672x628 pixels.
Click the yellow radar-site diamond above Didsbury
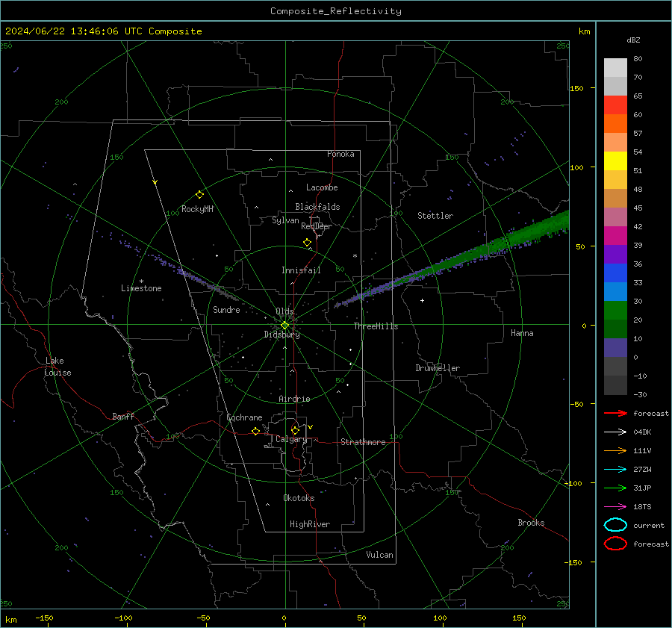pyautogui.click(x=284, y=326)
